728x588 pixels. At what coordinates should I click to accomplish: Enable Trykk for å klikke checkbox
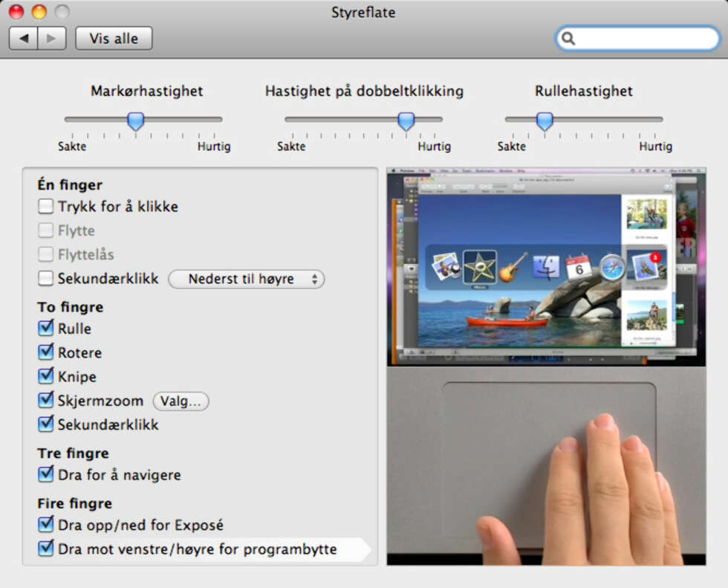45,206
